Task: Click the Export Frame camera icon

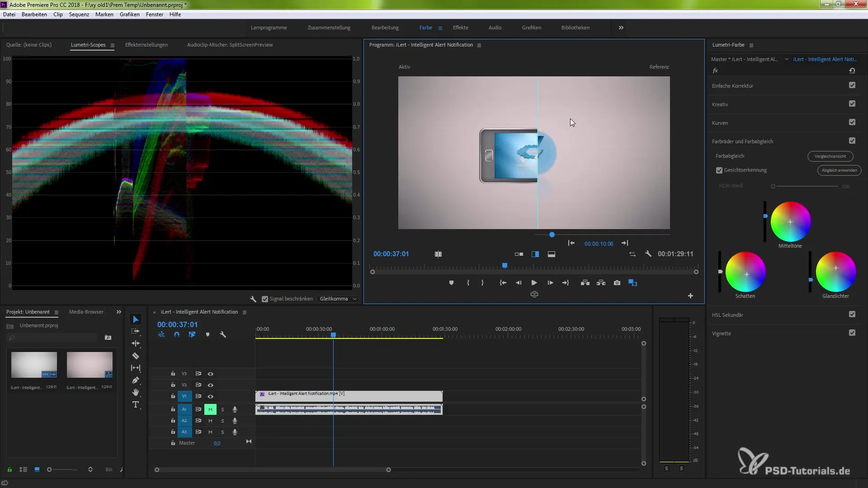Action: pyautogui.click(x=617, y=283)
